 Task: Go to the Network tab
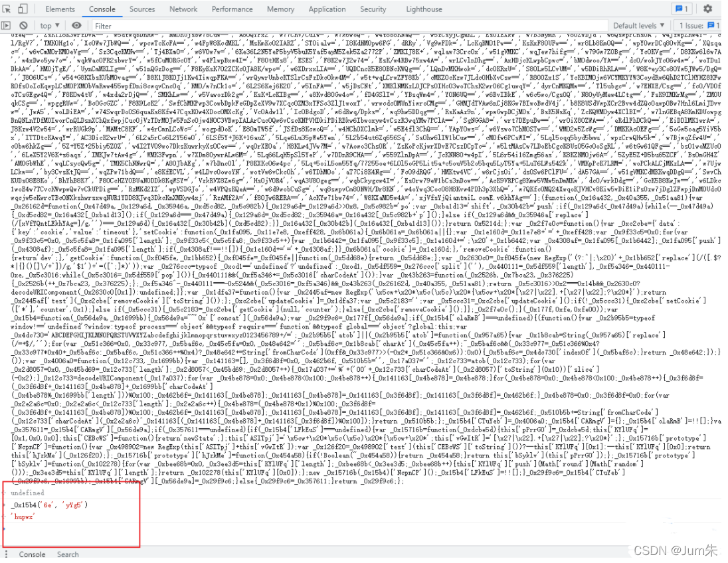[x=183, y=9]
